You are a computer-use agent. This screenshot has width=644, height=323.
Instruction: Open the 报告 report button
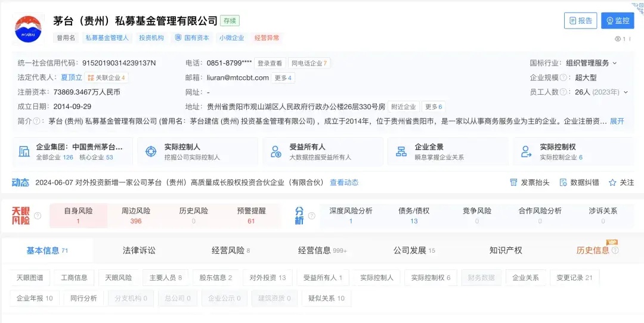pos(580,20)
